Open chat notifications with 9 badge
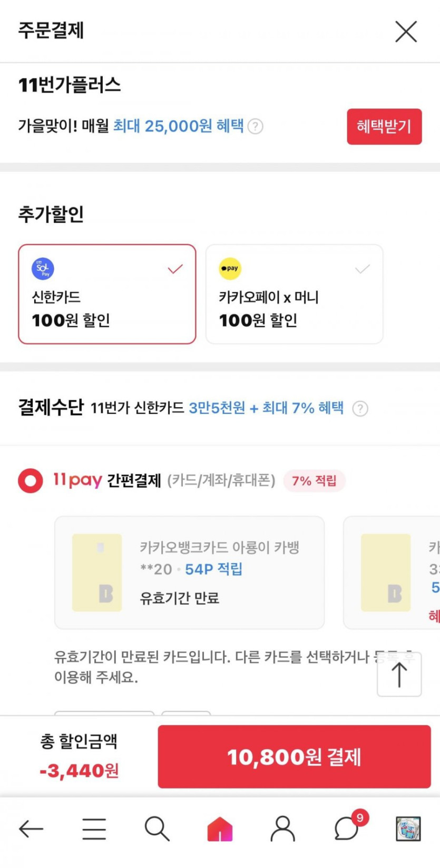 347,828
